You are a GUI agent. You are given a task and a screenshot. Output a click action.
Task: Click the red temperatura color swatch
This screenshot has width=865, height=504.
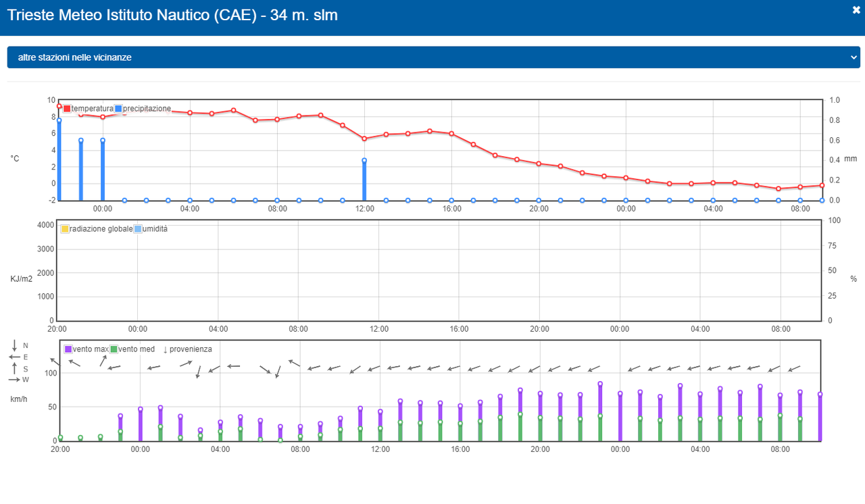67,109
